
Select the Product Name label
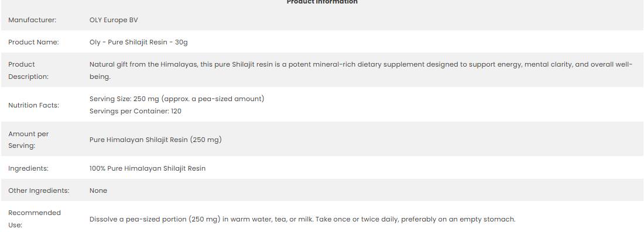coord(34,42)
